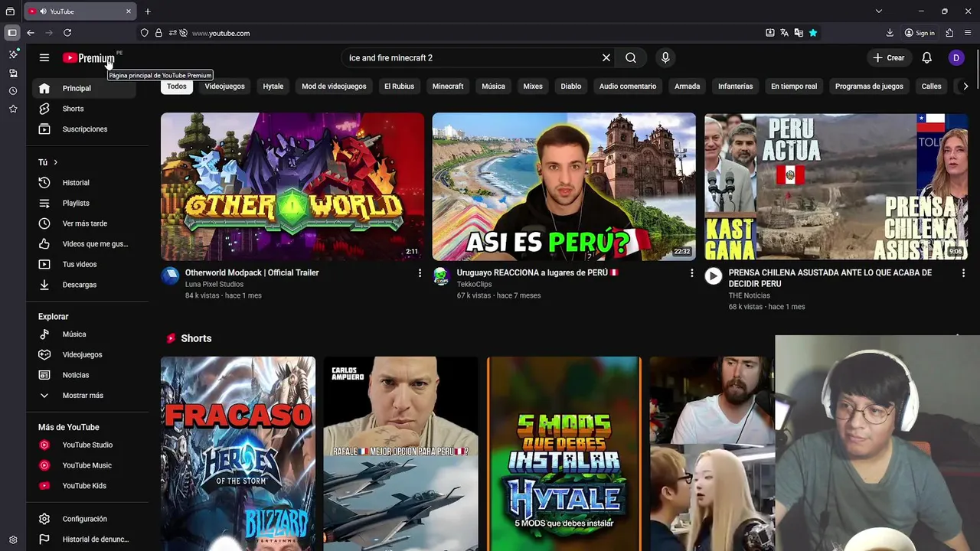The image size is (980, 551).
Task: Open Historial in the sidebar
Action: tap(84, 183)
